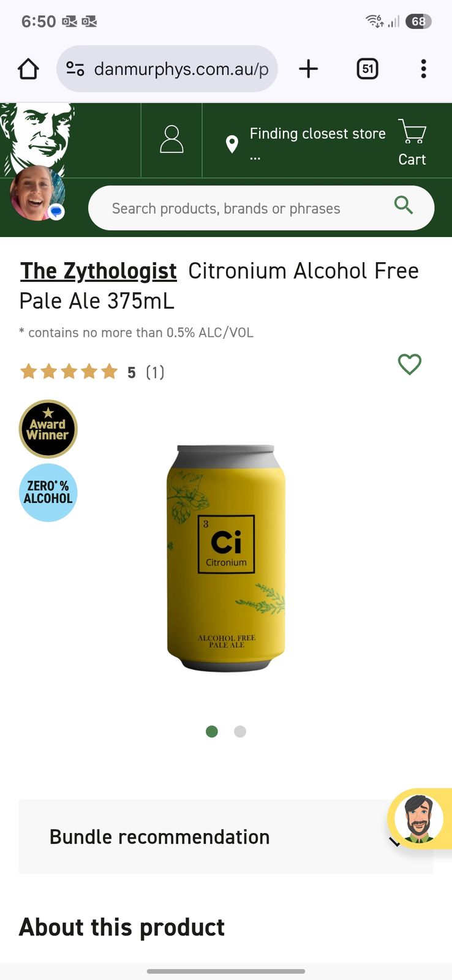Open a new browser tab
Viewport: 452px width, 980px height.
[x=309, y=69]
